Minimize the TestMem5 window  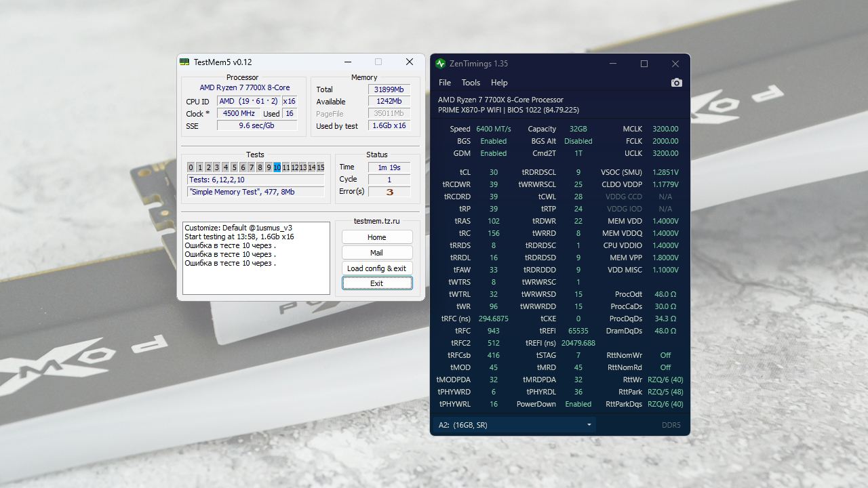(348, 62)
